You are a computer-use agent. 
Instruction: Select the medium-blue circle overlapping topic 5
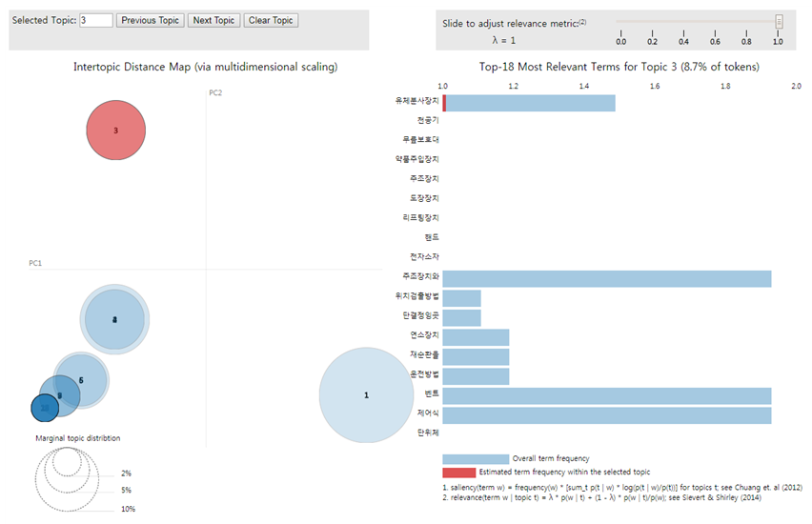59,395
